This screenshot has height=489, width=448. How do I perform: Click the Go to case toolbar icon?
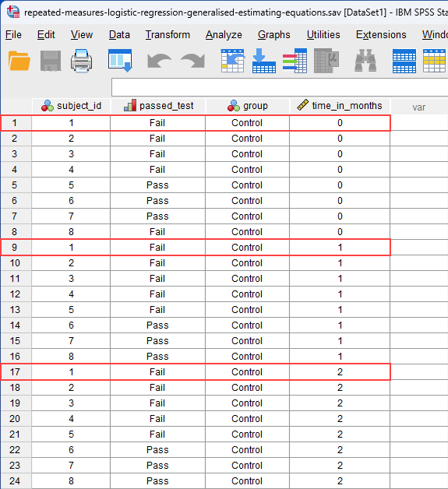[232, 61]
